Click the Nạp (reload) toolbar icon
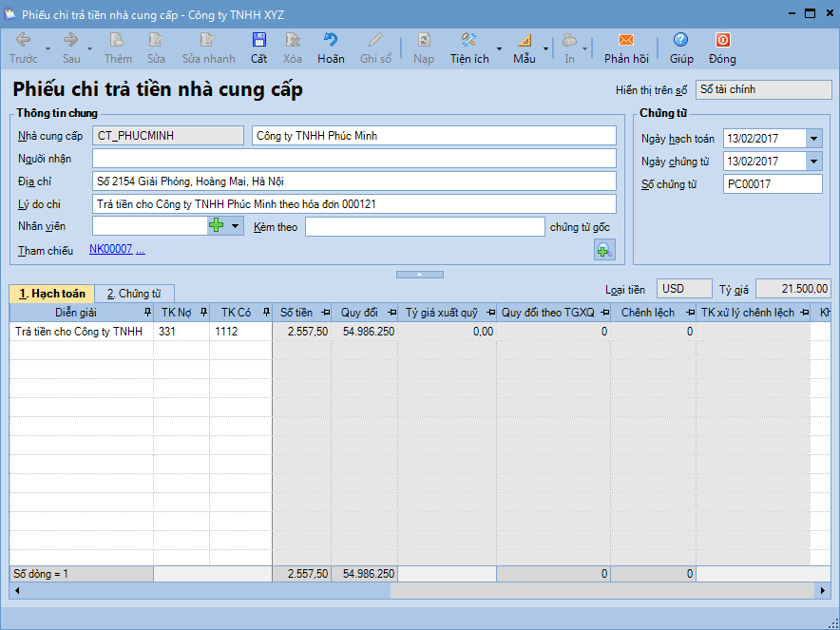Image resolution: width=840 pixels, height=630 pixels. 424,48
